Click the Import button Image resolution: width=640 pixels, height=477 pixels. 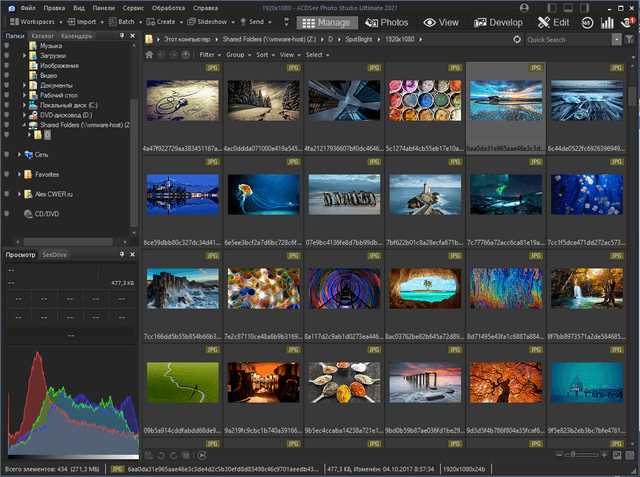86,21
